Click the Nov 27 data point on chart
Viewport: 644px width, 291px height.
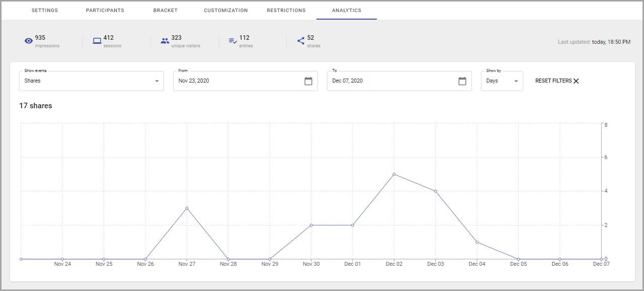tap(187, 208)
